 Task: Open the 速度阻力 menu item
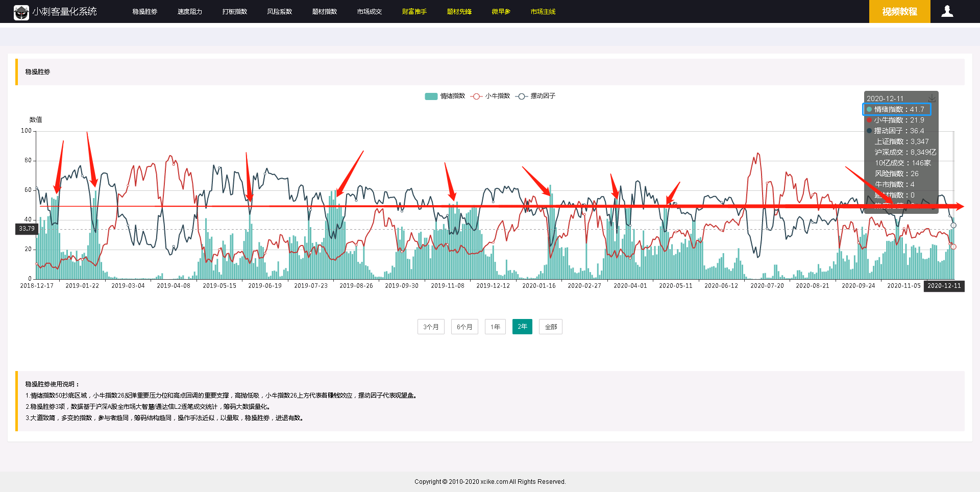click(190, 12)
